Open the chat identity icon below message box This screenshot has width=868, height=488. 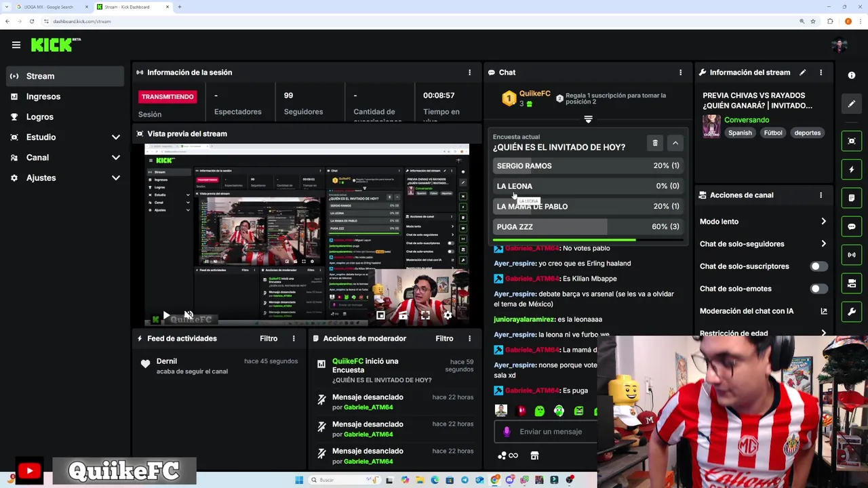(x=507, y=456)
